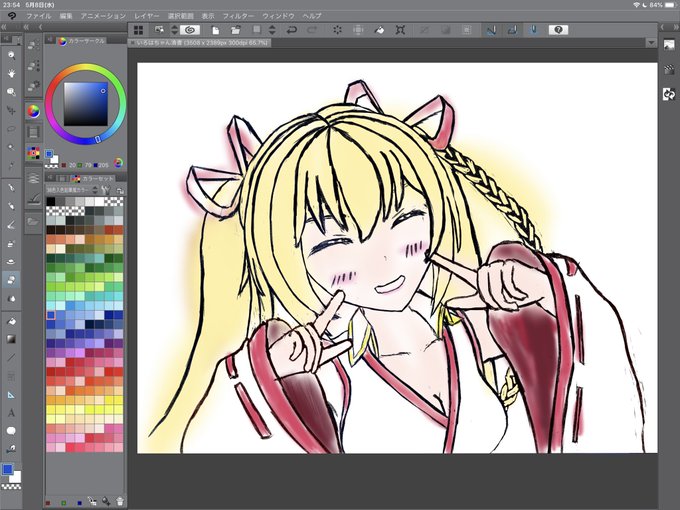
Task: Select the Eraser tool
Action: click(11, 280)
